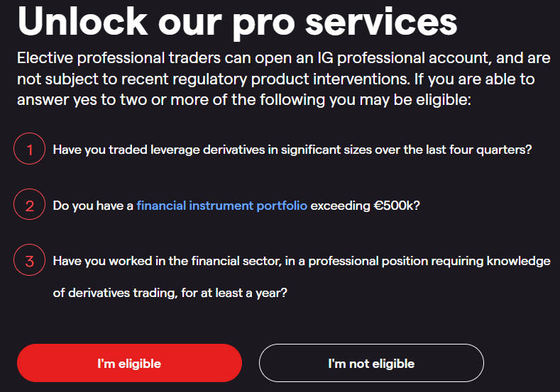Click the financial sector experience question
This screenshot has height=392, width=560.
(x=302, y=262)
